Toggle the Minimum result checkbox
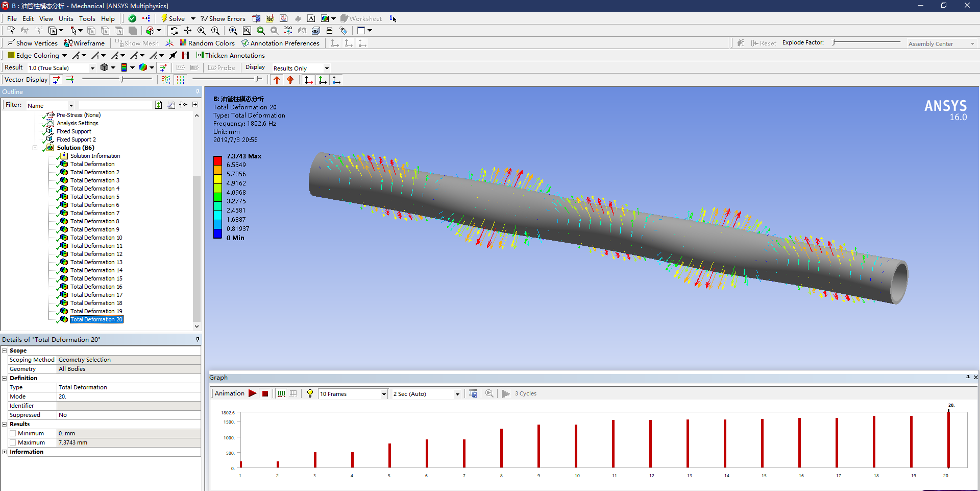980x491 pixels. tap(13, 433)
